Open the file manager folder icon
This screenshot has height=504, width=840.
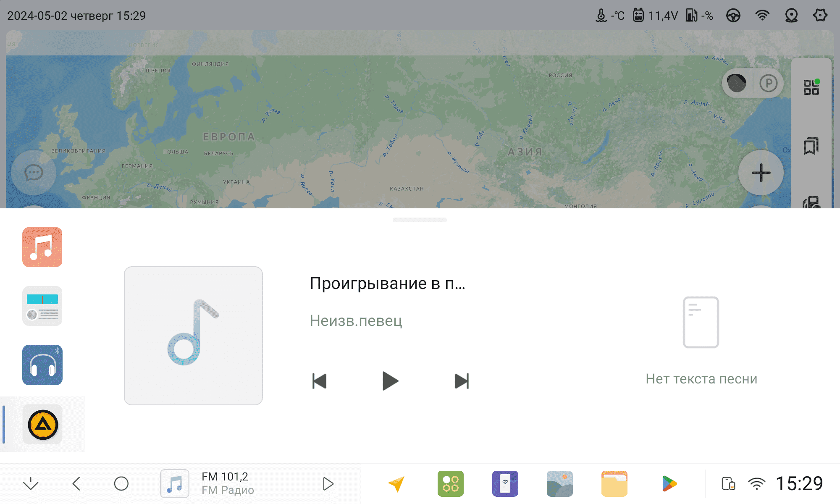click(x=614, y=483)
